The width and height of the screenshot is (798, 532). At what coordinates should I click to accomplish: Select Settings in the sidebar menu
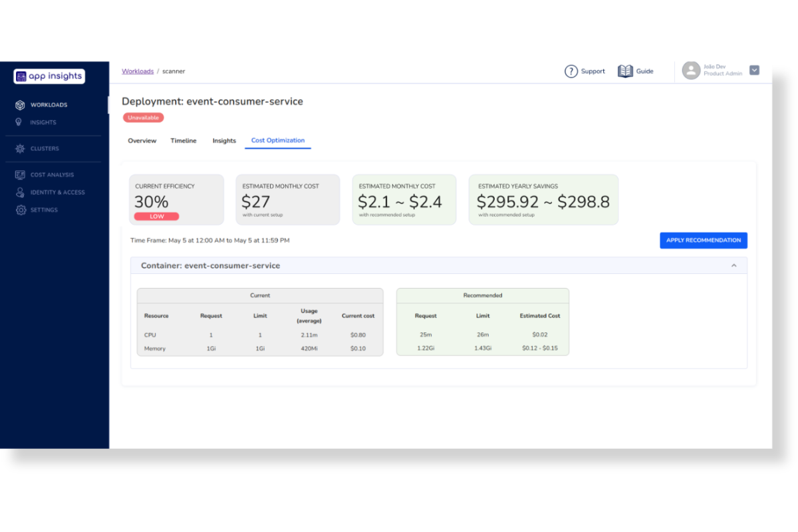coord(44,210)
